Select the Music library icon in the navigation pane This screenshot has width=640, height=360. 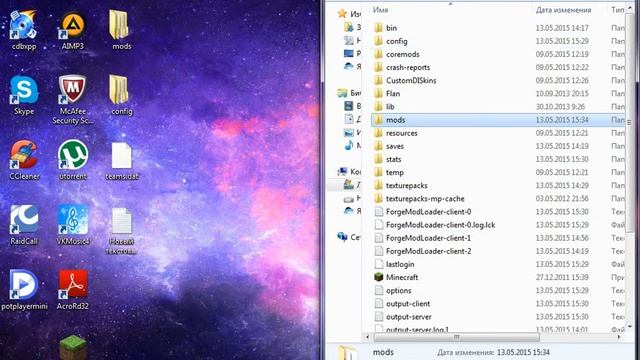click(x=349, y=145)
